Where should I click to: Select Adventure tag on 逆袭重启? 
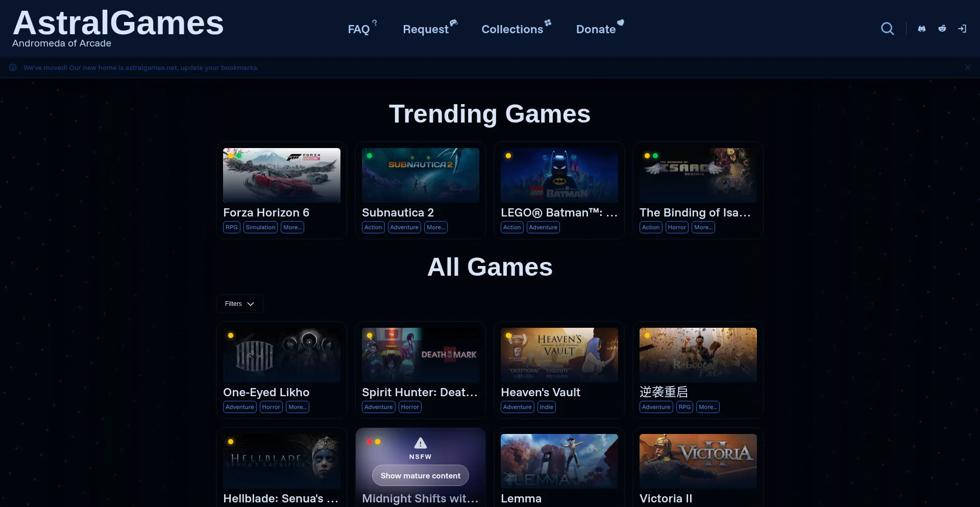(656, 407)
